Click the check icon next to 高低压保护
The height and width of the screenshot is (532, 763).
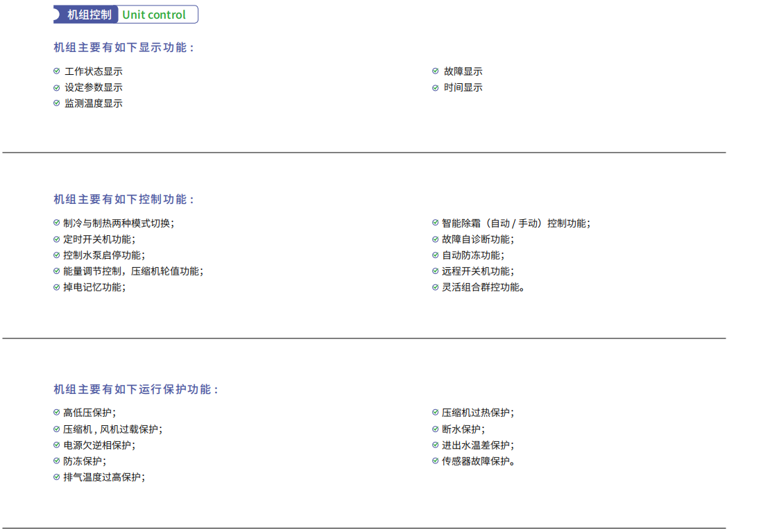pyautogui.click(x=57, y=413)
